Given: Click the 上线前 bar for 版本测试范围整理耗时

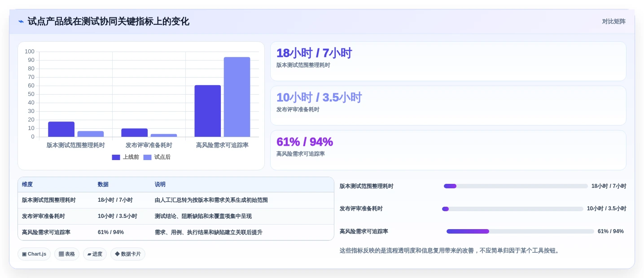Looking at the screenshot, I should click(61, 129).
